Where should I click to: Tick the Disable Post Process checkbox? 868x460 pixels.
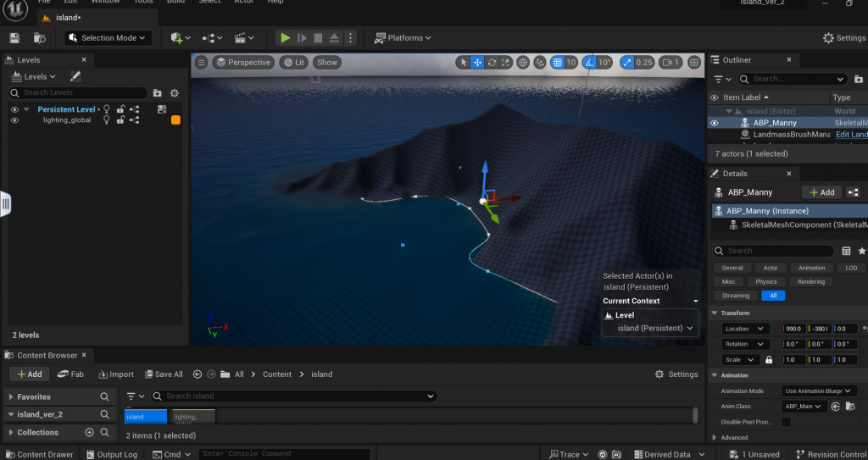tap(786, 422)
